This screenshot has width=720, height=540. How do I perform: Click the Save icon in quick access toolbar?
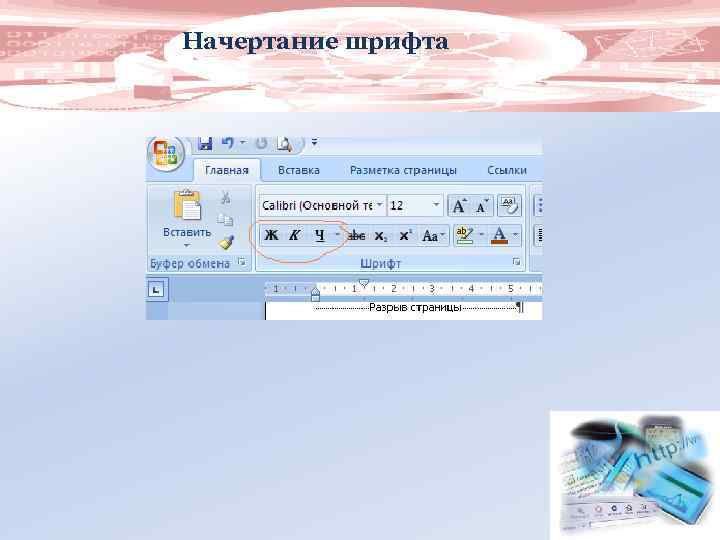pos(205,144)
